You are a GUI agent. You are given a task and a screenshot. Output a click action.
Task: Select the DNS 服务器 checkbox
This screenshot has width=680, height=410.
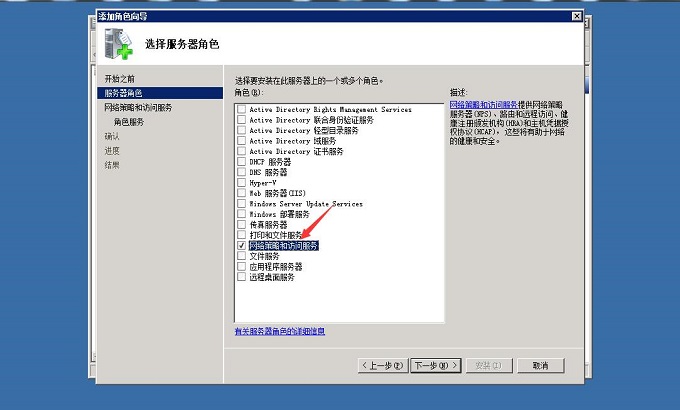(241, 172)
